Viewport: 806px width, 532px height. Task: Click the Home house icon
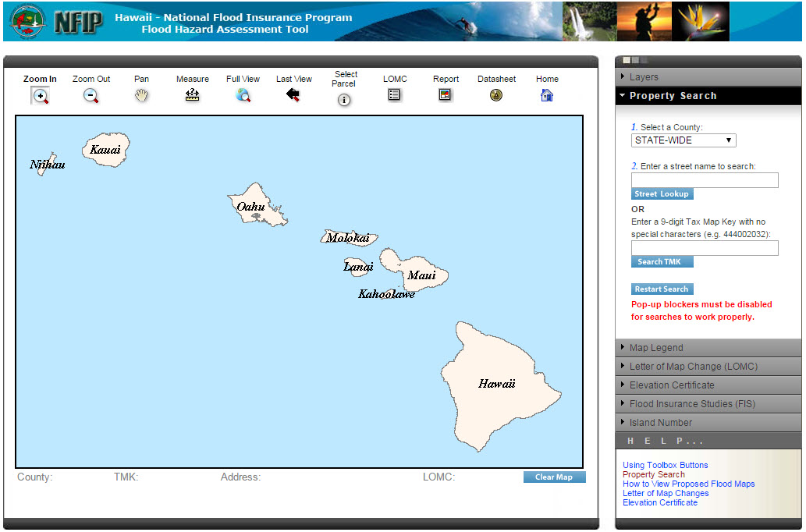(547, 95)
